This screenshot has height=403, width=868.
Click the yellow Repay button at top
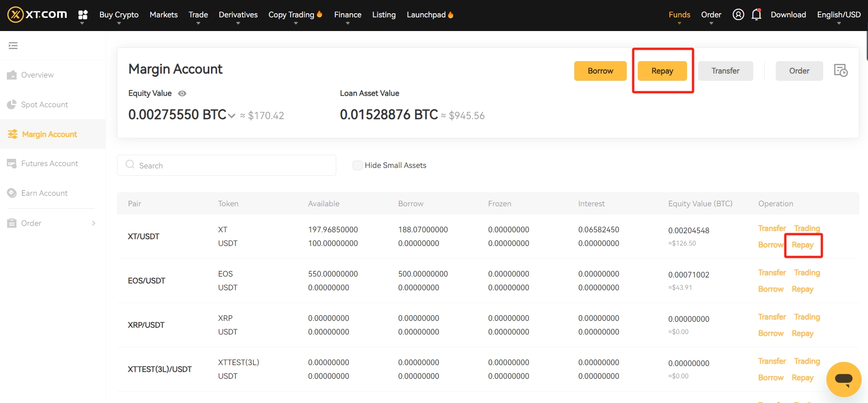click(x=662, y=71)
